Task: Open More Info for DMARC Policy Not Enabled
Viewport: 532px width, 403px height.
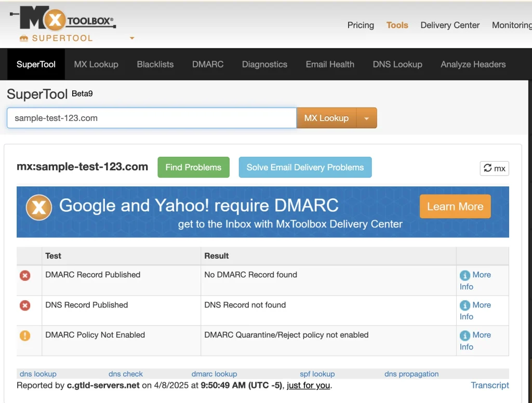Action: click(x=475, y=341)
